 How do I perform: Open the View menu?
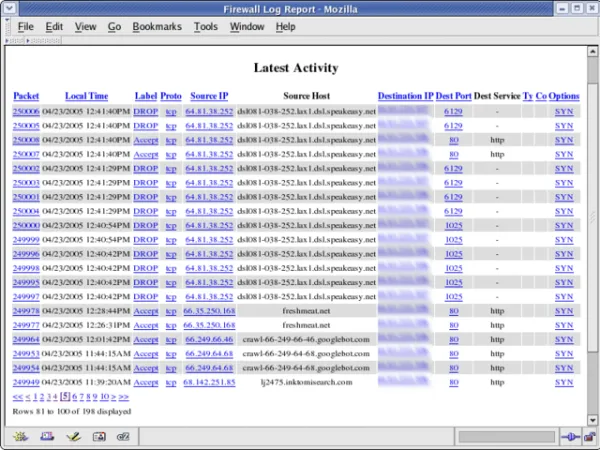(x=85, y=27)
